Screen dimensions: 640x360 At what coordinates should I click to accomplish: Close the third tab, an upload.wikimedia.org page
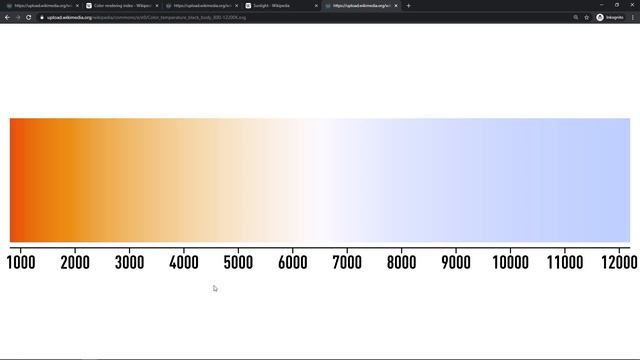[x=236, y=6]
